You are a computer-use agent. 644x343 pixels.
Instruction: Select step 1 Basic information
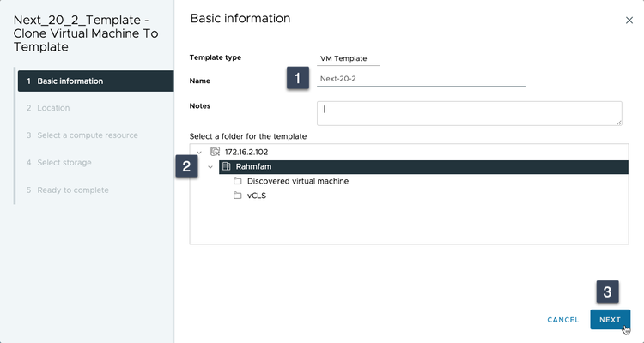94,81
